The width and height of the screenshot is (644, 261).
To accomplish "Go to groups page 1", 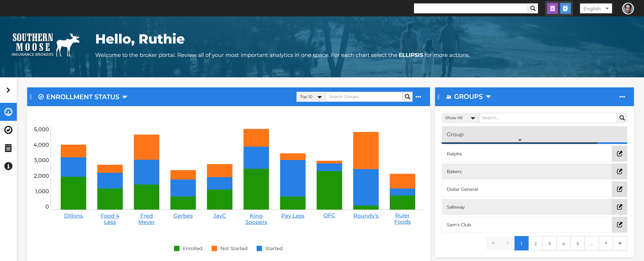I will click(x=521, y=243).
